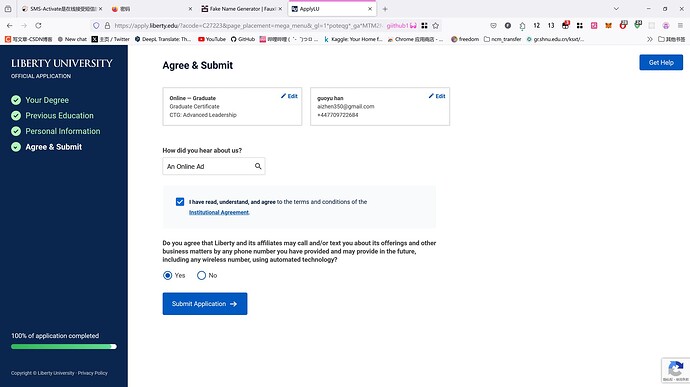Open the freedom bookmark

click(465, 39)
